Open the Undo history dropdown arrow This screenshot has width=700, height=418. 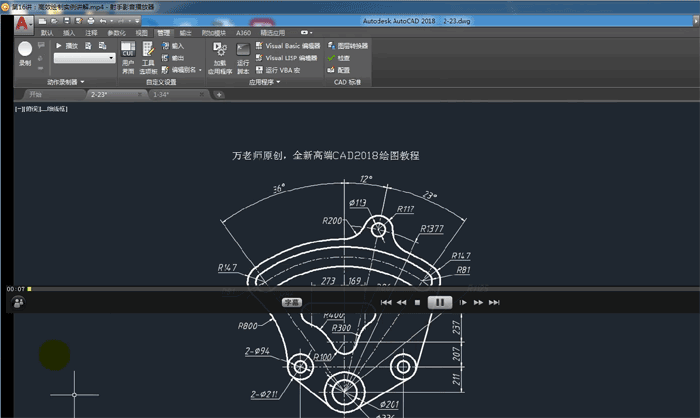tap(112, 21)
